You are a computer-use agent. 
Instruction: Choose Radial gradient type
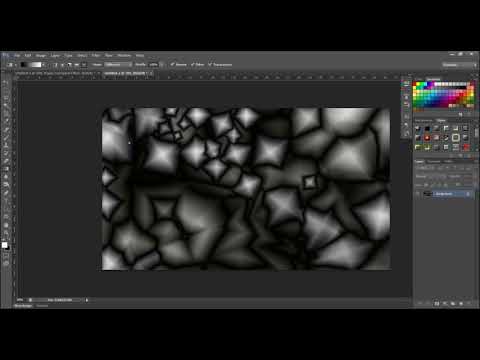pyautogui.click(x=62, y=65)
